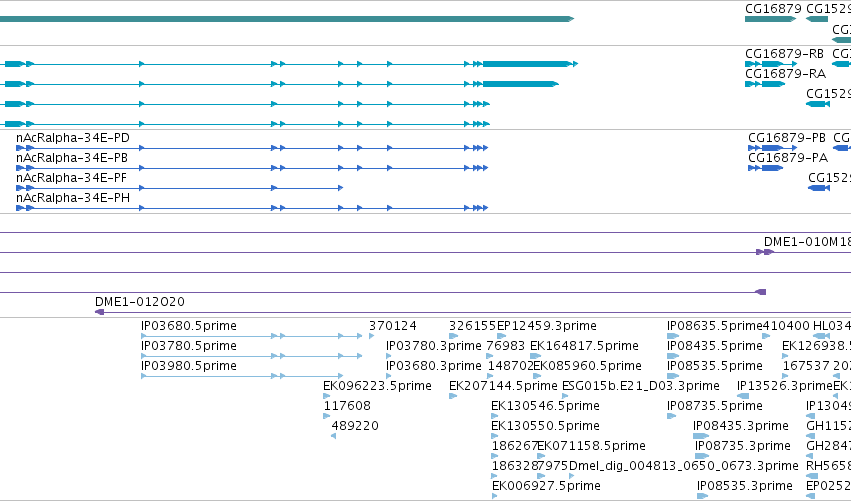Select the nAcRalpha-34E-PD protein label
This screenshot has width=851, height=501.
pyautogui.click(x=73, y=138)
